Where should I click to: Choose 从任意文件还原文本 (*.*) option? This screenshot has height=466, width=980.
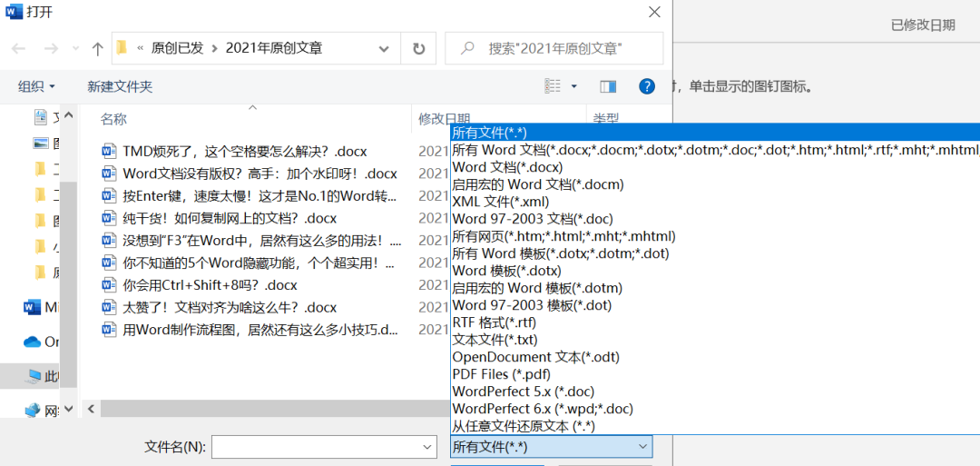[715, 426]
